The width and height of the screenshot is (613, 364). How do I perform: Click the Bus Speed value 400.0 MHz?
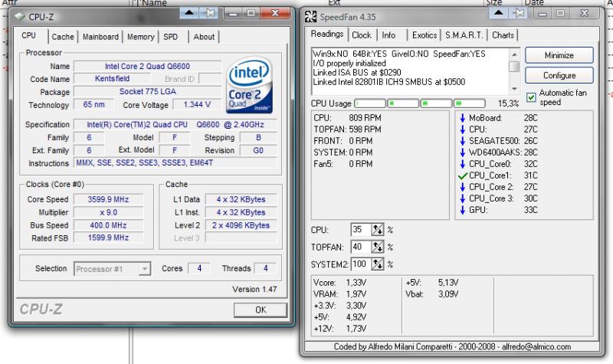tap(108, 225)
